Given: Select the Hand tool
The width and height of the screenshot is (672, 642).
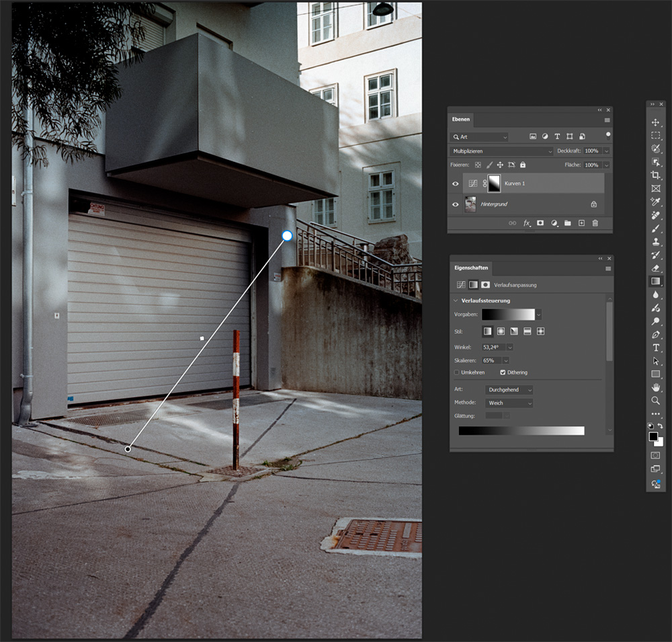Looking at the screenshot, I should coord(655,387).
